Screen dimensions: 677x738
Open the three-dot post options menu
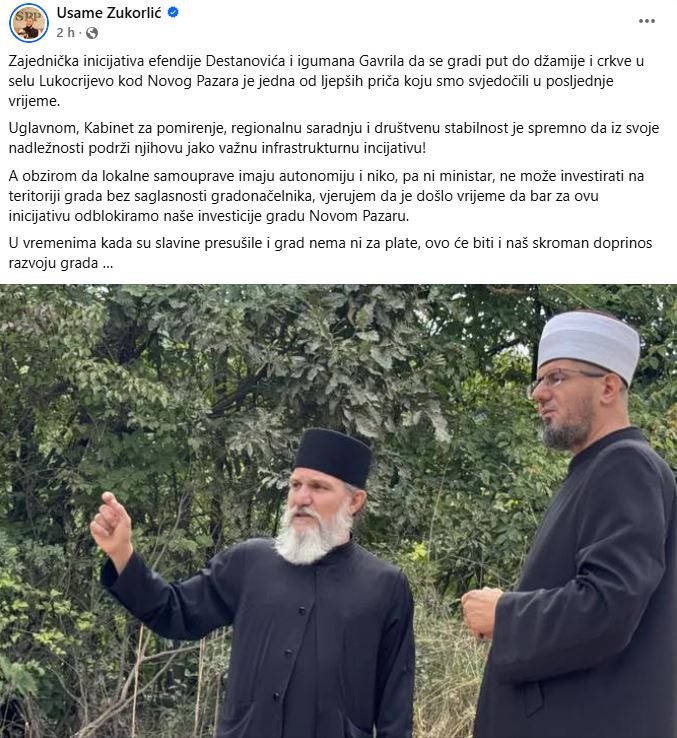click(x=646, y=21)
